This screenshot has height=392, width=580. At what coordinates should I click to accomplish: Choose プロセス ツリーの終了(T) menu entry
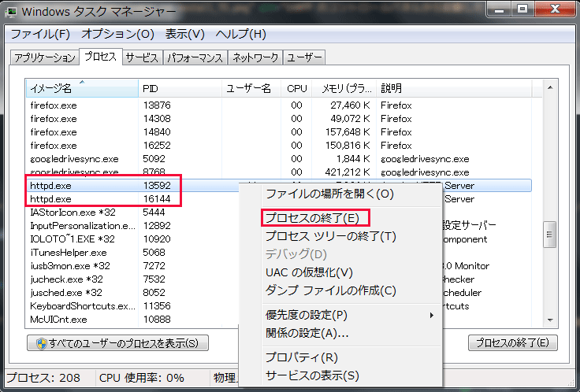[x=329, y=235]
